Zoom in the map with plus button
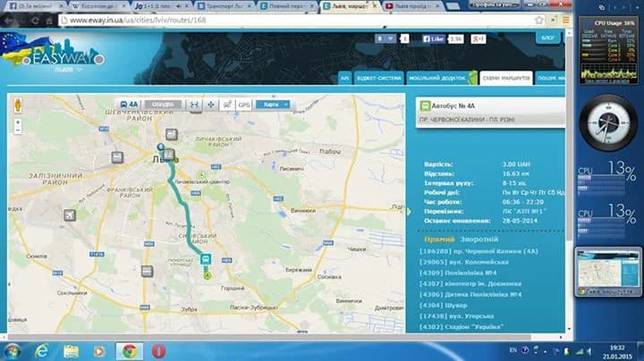 tap(18, 122)
